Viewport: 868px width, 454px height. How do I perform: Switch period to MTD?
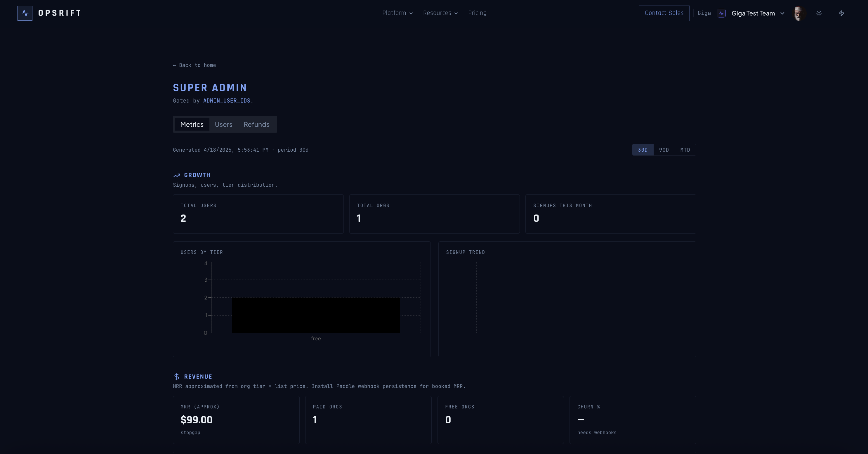[x=685, y=150]
